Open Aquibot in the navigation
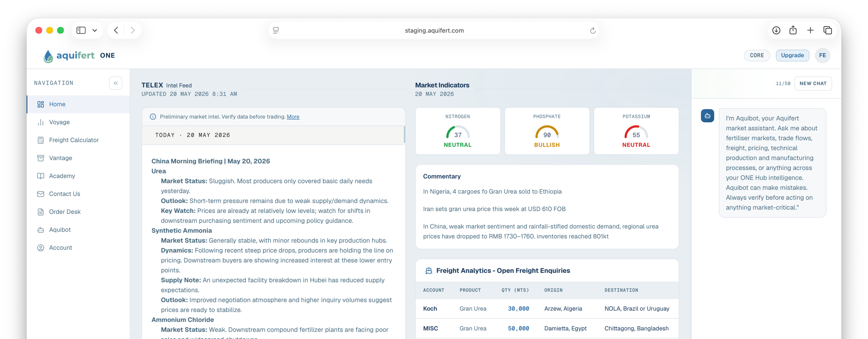 click(79, 229)
